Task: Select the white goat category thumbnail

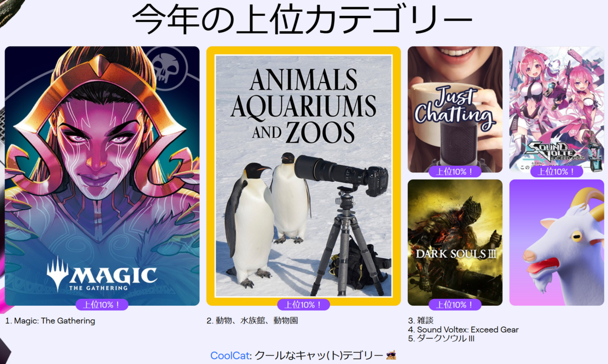Action: pos(556,242)
